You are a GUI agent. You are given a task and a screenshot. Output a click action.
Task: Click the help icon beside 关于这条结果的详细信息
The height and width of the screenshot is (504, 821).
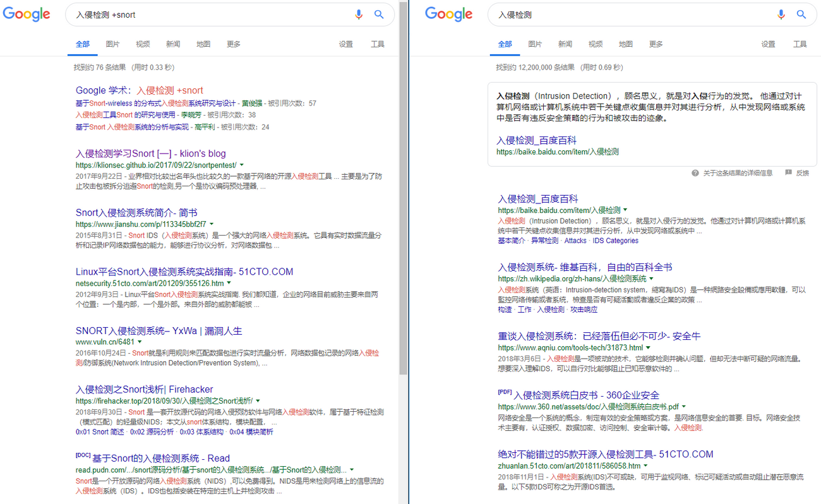(x=695, y=172)
